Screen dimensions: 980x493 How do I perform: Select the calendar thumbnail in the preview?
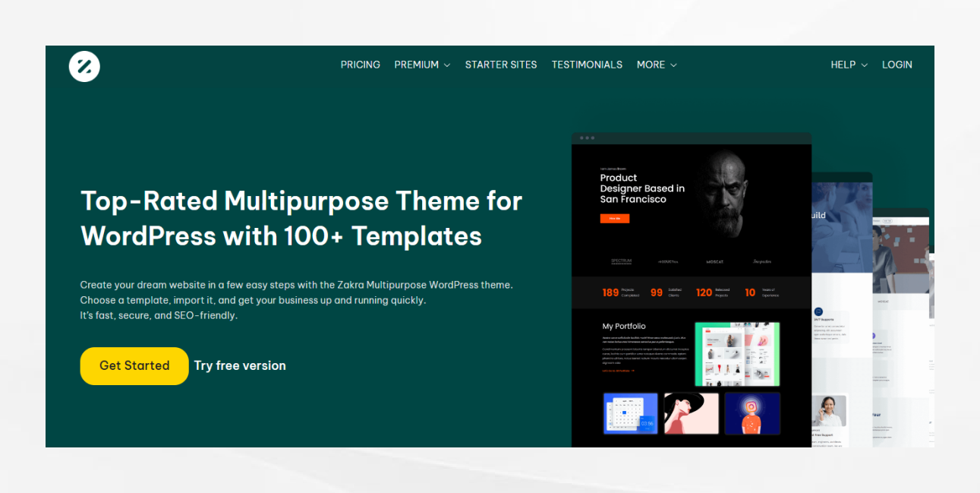click(x=630, y=413)
